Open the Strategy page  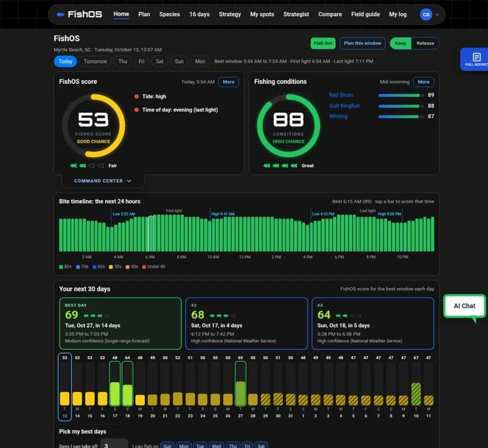[230, 14]
